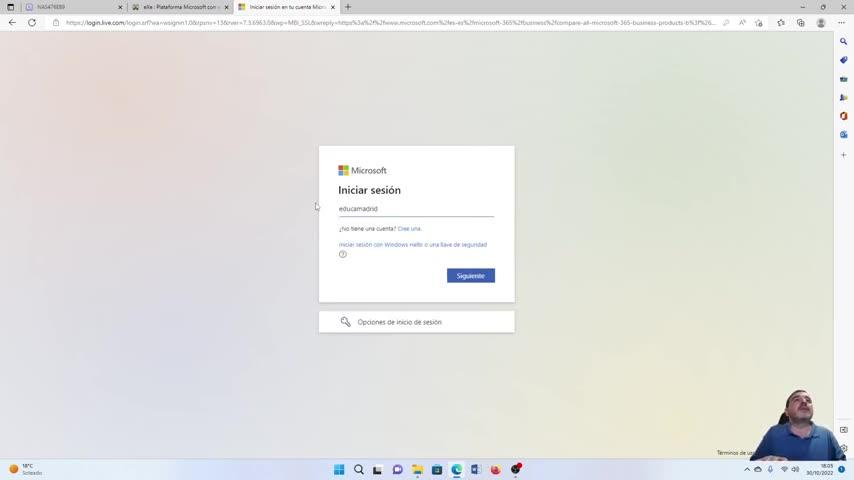
Task: Switch to the Plataforma Microsoft tab
Action: click(180, 7)
